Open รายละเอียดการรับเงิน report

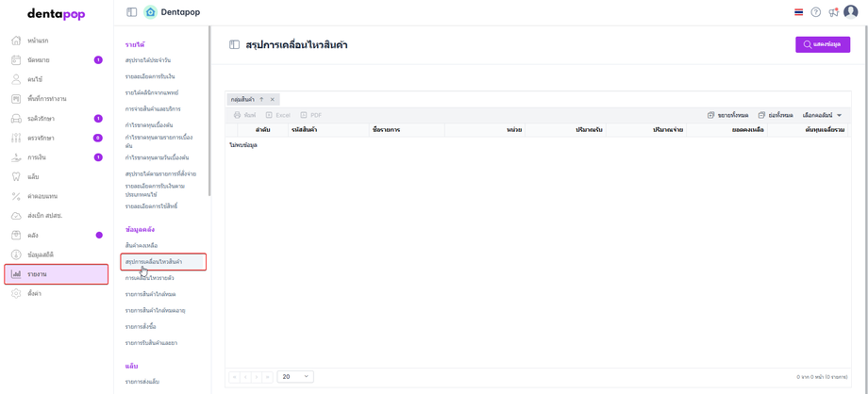click(150, 75)
